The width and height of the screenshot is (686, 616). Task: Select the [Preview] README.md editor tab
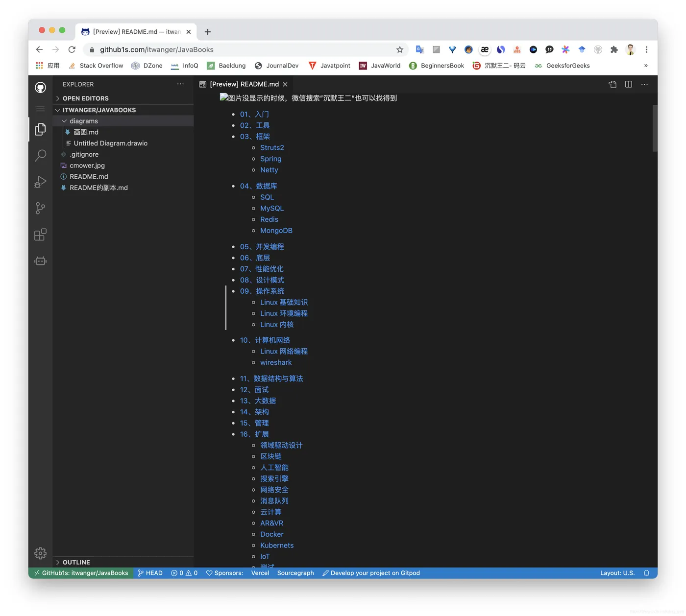pos(244,84)
